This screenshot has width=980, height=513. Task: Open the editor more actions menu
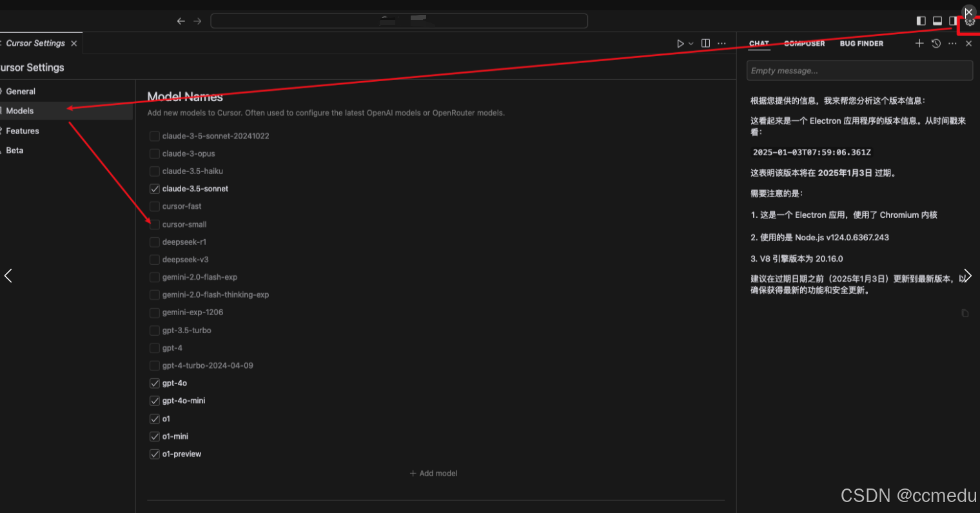point(722,43)
